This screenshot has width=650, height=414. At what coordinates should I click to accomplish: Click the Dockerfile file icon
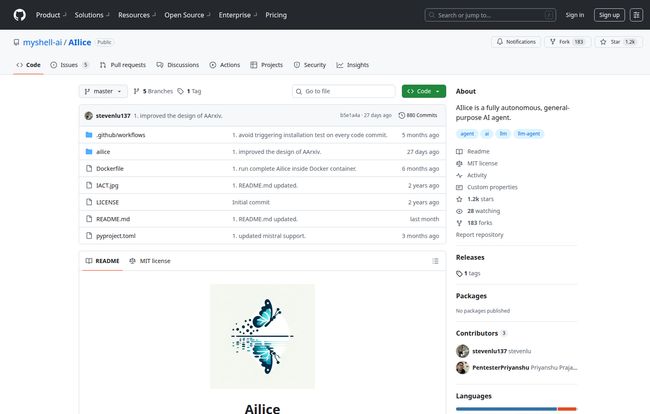(89, 168)
